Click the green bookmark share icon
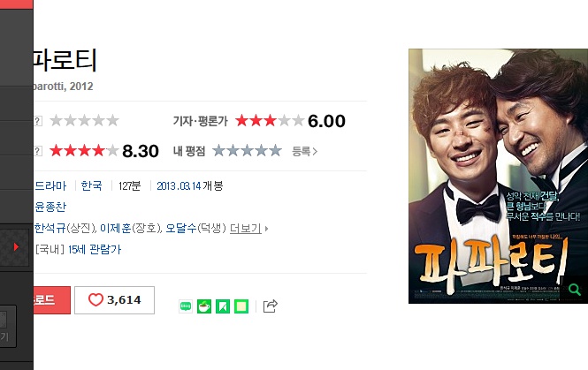Screen dimensions: 588x370 223,306
